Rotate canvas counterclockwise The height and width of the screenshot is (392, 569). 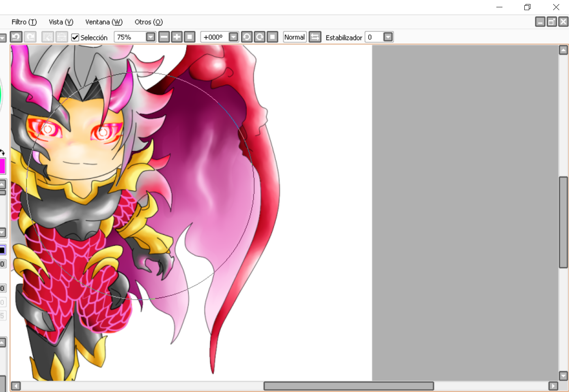(247, 37)
